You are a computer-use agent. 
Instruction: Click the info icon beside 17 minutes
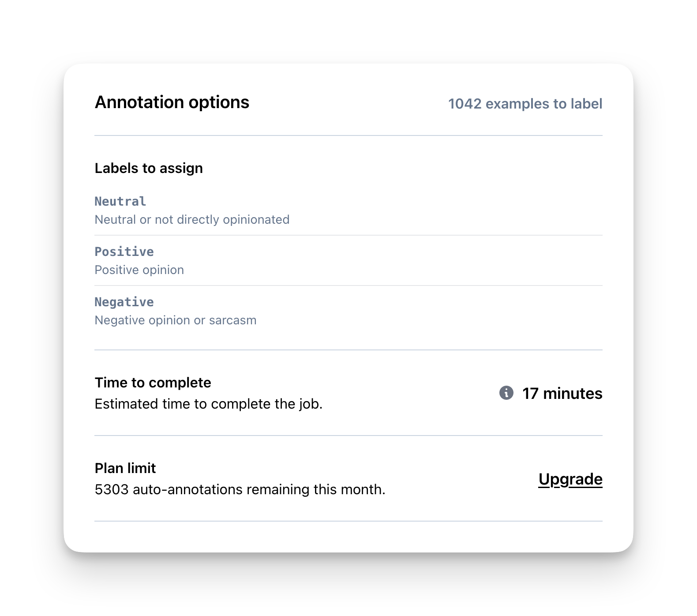click(x=506, y=392)
